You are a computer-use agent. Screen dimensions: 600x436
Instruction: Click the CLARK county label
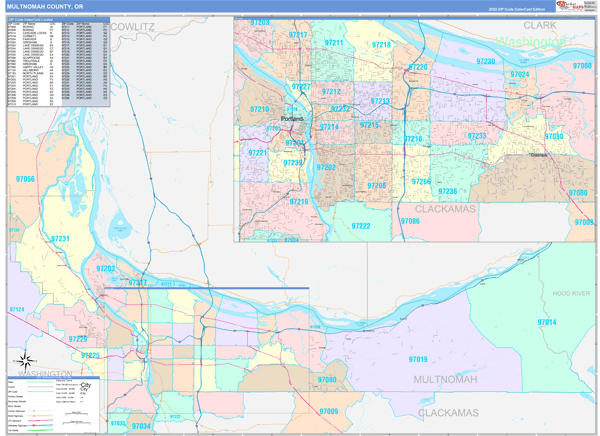(x=539, y=24)
